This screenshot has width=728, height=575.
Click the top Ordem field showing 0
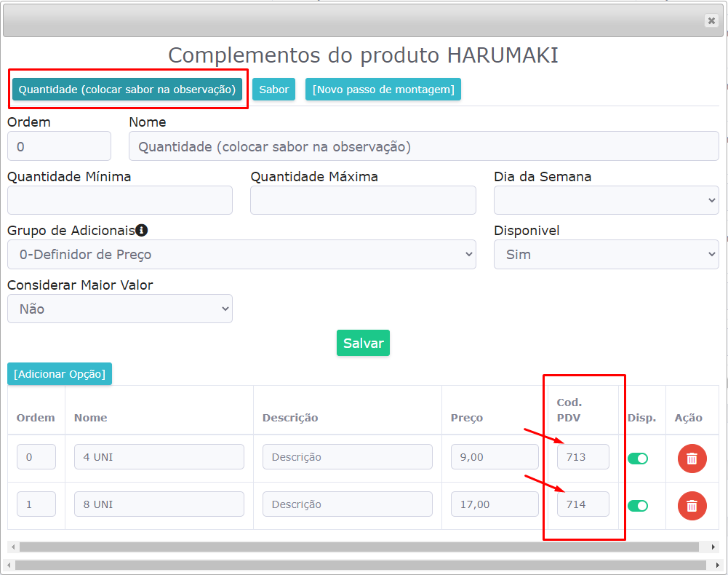point(59,146)
